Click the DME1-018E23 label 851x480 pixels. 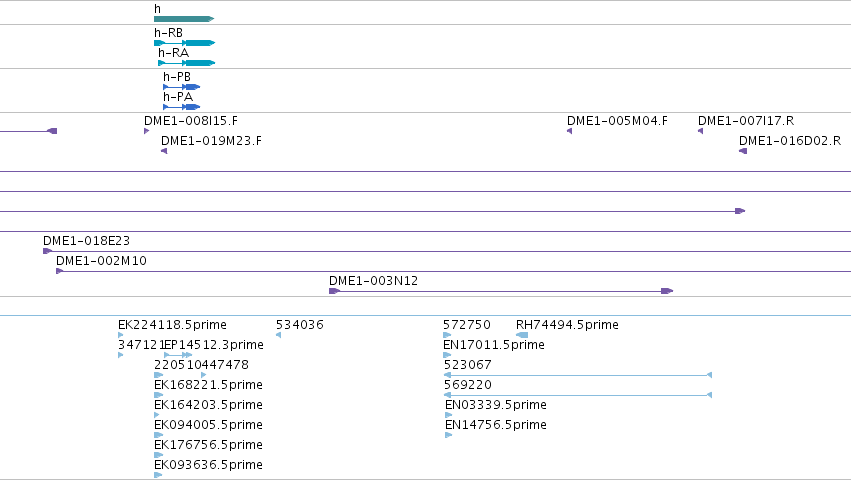pyautogui.click(x=86, y=241)
